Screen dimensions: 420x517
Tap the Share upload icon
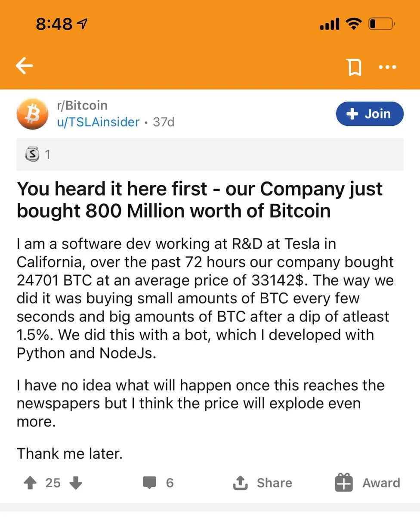point(240,483)
